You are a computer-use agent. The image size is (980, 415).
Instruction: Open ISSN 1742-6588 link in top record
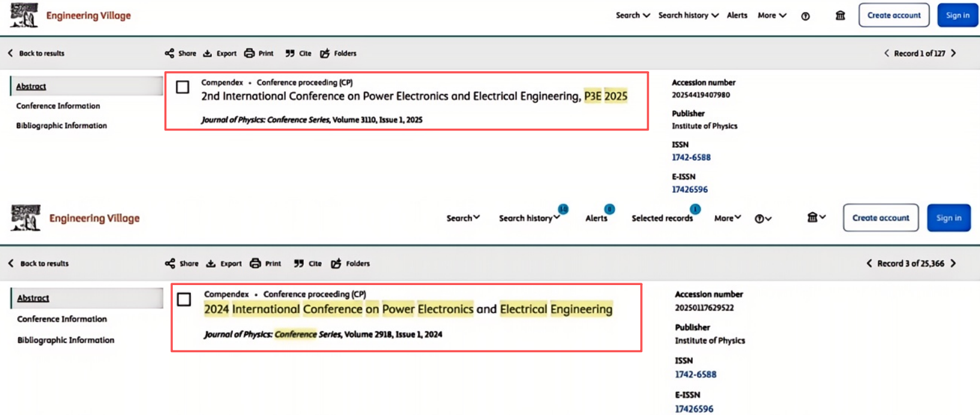click(x=691, y=157)
